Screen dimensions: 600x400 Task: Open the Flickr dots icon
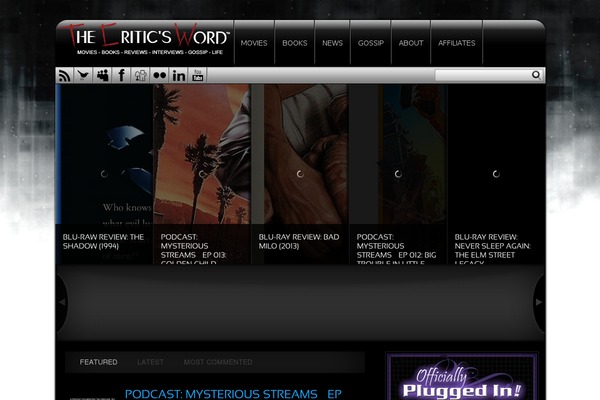(160, 75)
